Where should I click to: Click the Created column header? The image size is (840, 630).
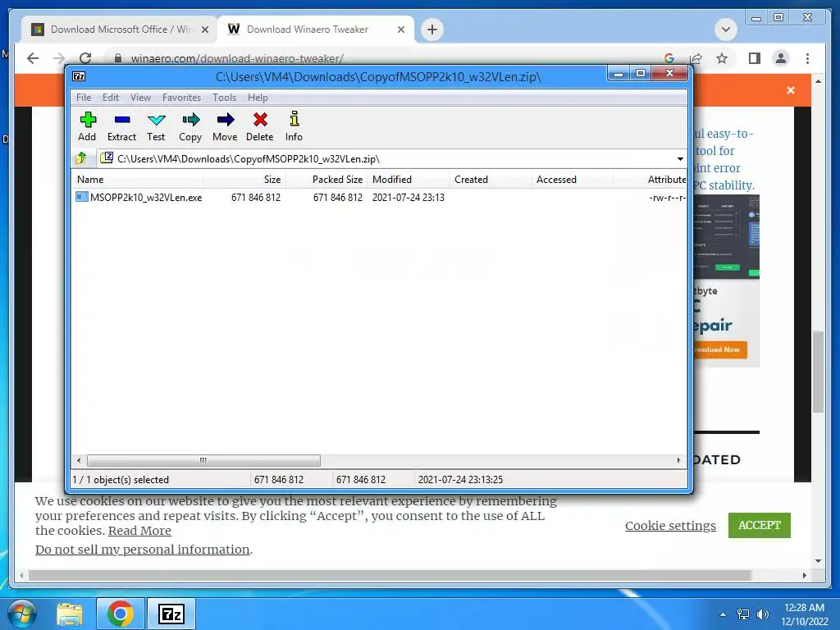pyautogui.click(x=491, y=180)
